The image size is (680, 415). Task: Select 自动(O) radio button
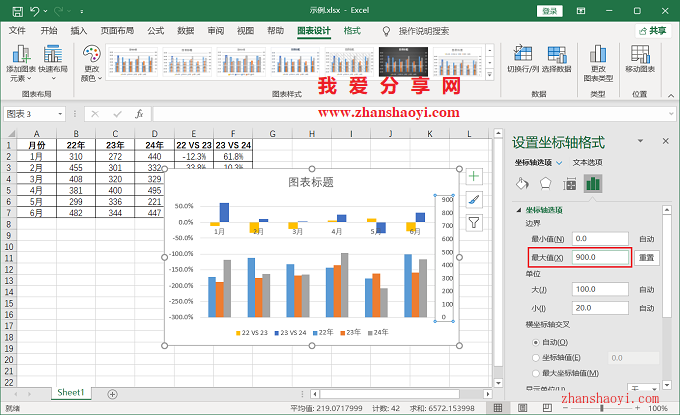(536, 342)
